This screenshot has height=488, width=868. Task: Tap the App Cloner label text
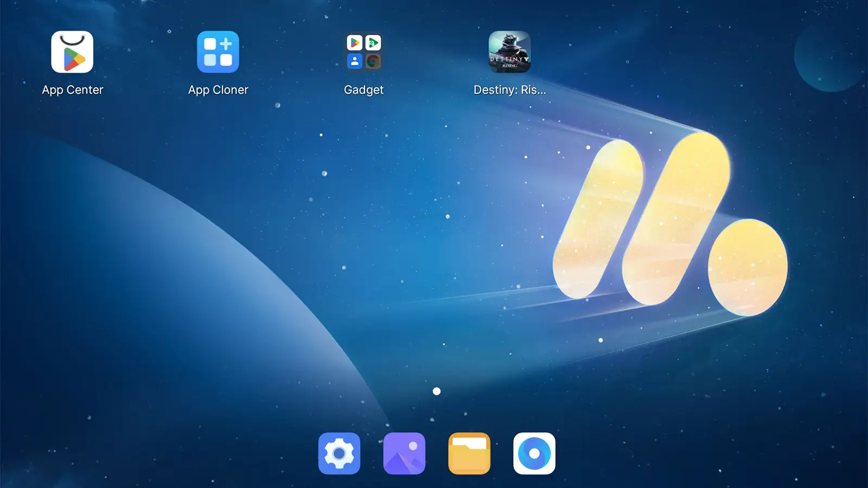pos(218,89)
